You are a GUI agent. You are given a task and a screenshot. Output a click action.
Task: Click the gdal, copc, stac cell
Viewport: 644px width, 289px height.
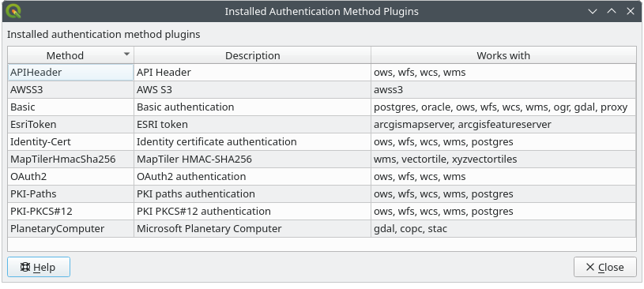pos(503,229)
